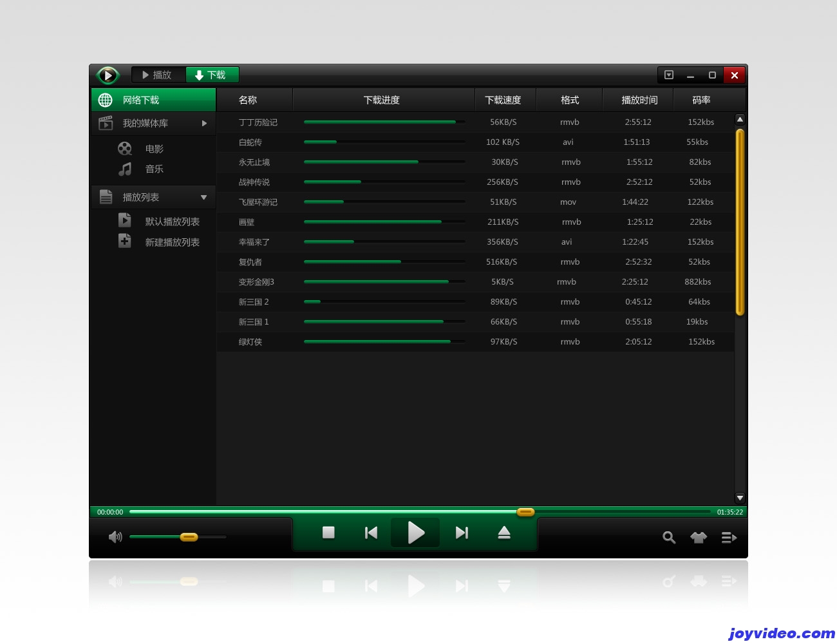Viewport: 837px width, 644px height.
Task: Sort by the 名称 column header
Action: pos(254,100)
